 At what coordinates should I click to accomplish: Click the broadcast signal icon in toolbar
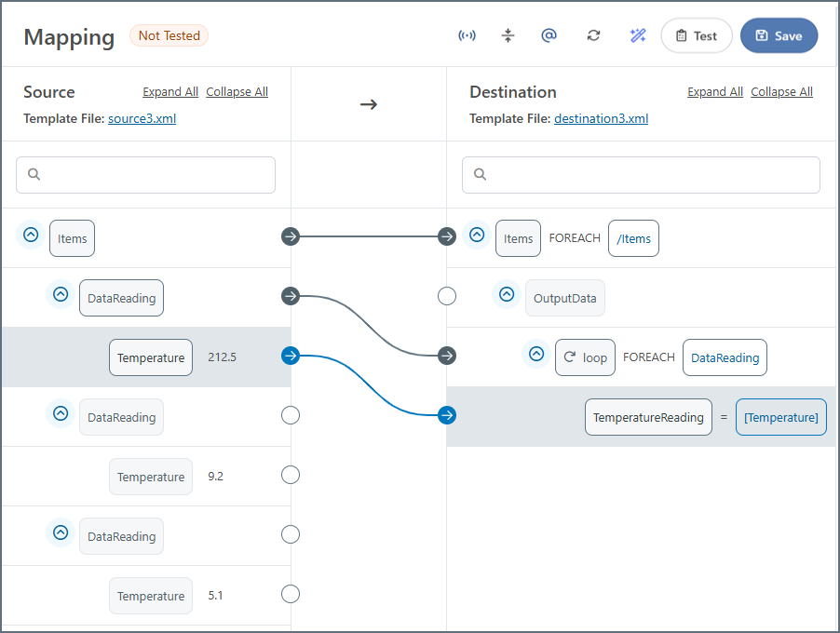(467, 36)
